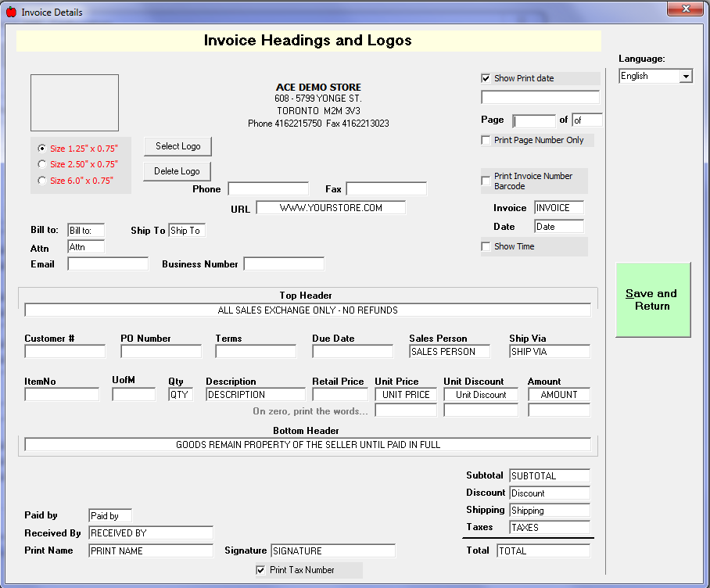This screenshot has width=710, height=588.
Task: Click the Email input field
Action: [108, 264]
